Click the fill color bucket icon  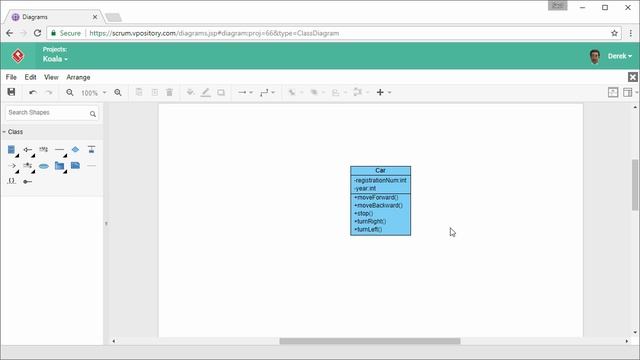click(190, 92)
